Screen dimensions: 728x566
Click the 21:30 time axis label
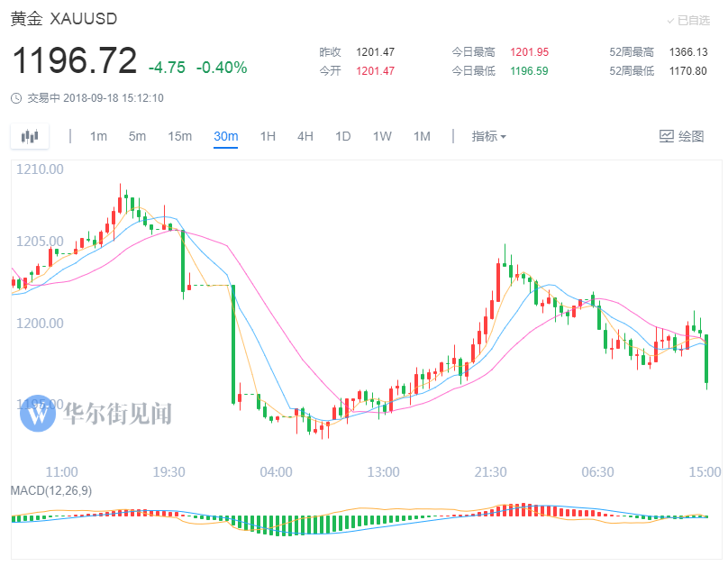click(491, 471)
